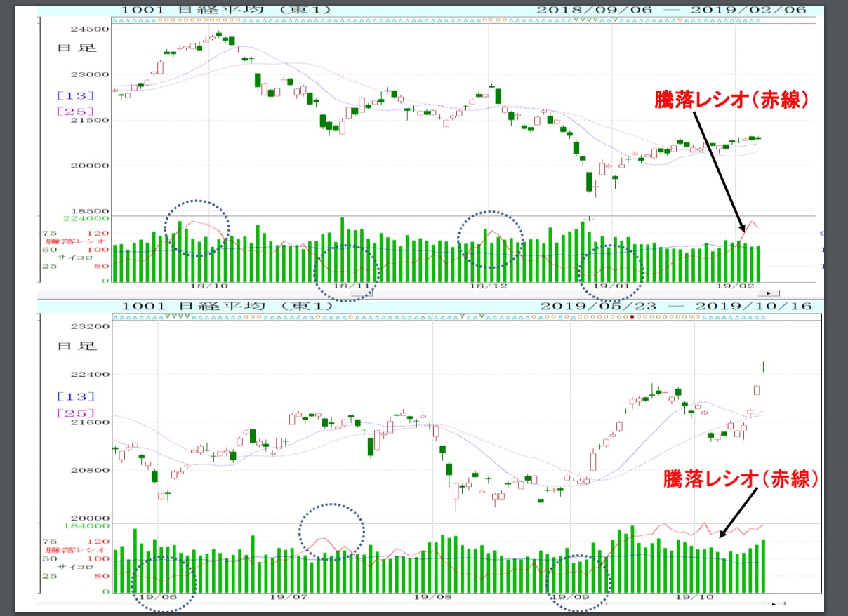Click the green "184000" volume axis value
This screenshot has width=848, height=616.
click(86, 525)
